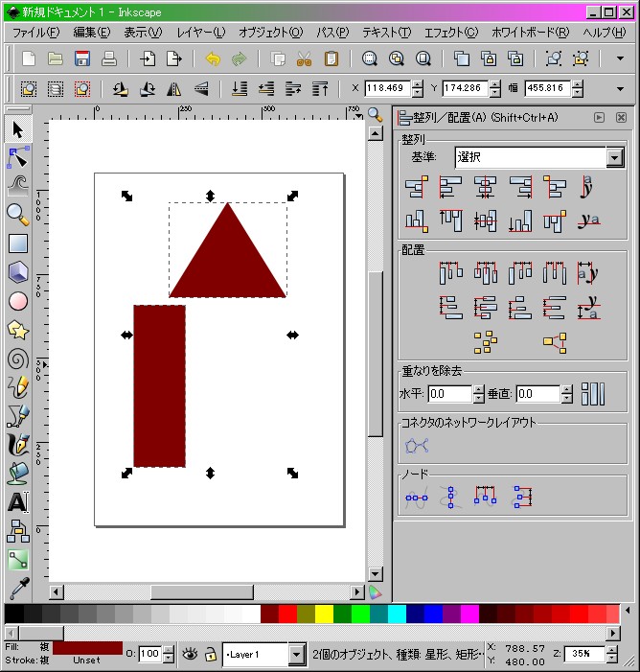Select the Bezier Pen tool

[x=18, y=416]
